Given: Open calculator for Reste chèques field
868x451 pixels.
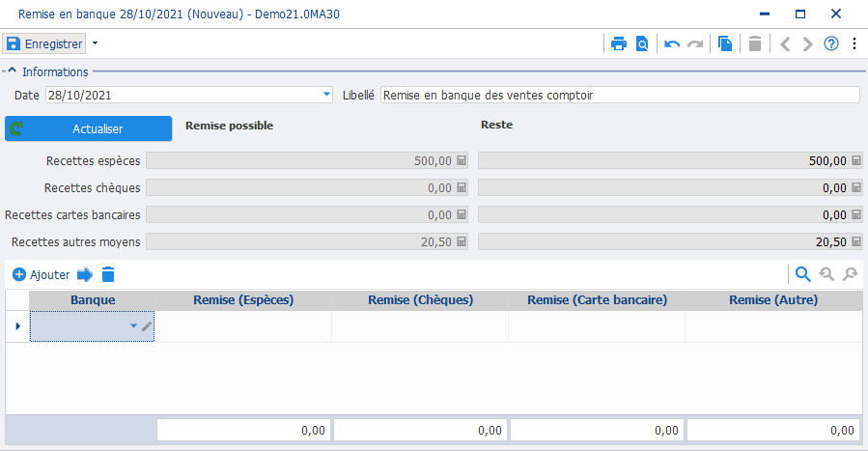Looking at the screenshot, I should click(856, 187).
